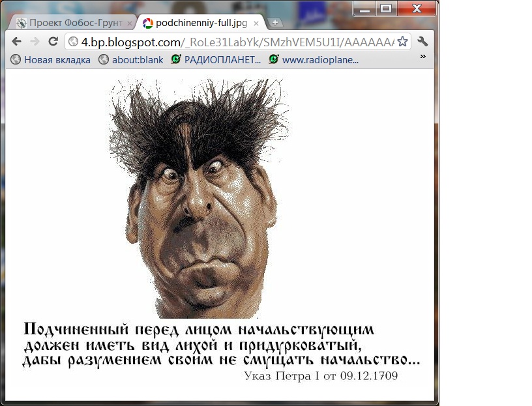The width and height of the screenshot is (532, 406).
Task: Click the site info globe in address bar
Action: coord(73,41)
